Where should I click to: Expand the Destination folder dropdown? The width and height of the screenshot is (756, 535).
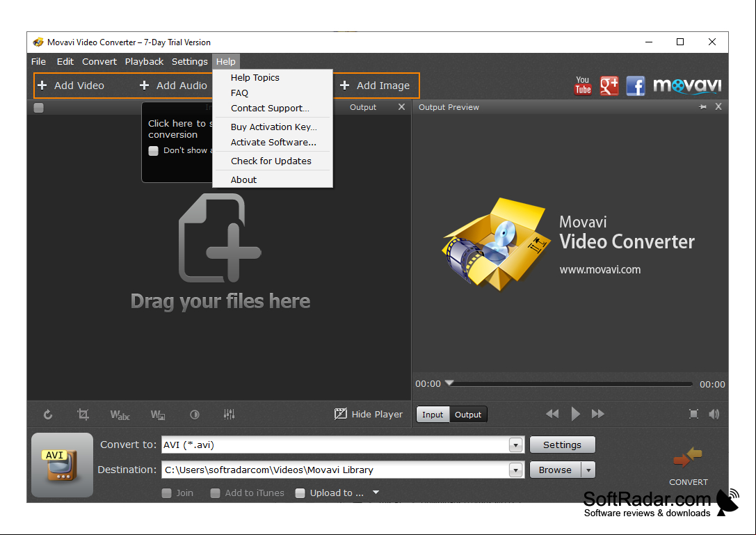(x=515, y=470)
